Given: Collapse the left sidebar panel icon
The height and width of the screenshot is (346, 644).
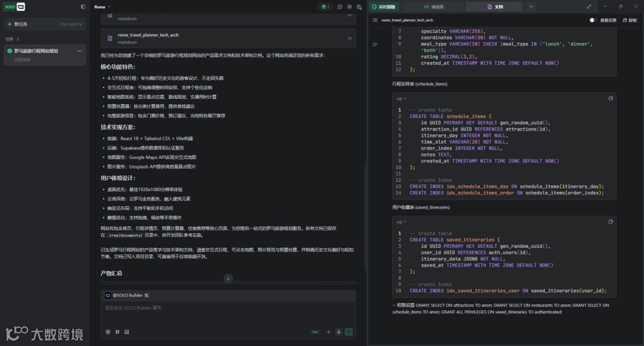Looking at the screenshot, I should point(83,7).
